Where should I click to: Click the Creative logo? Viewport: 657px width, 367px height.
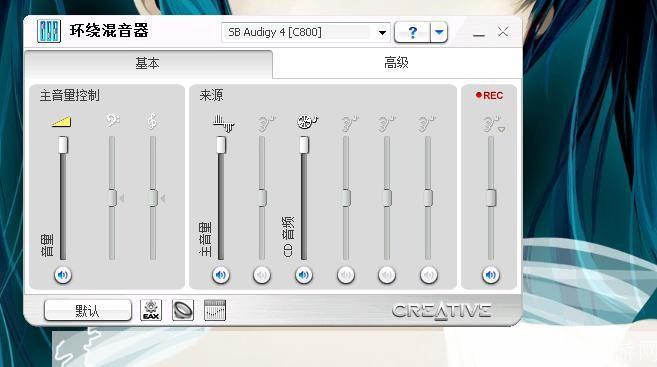[x=441, y=311]
